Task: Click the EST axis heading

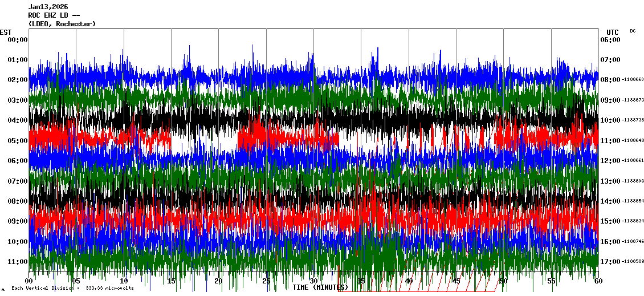Action: (6, 32)
